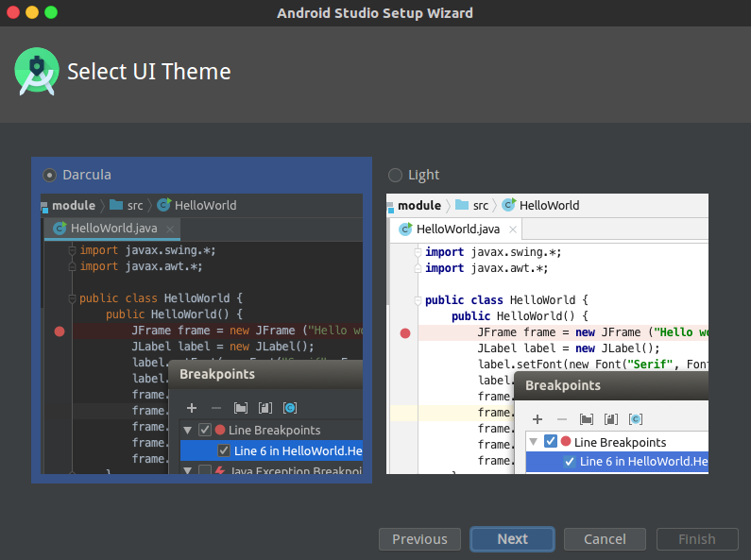Click the red breakpoint dot in Darcula gutter
This screenshot has width=751, height=560.
point(60,331)
